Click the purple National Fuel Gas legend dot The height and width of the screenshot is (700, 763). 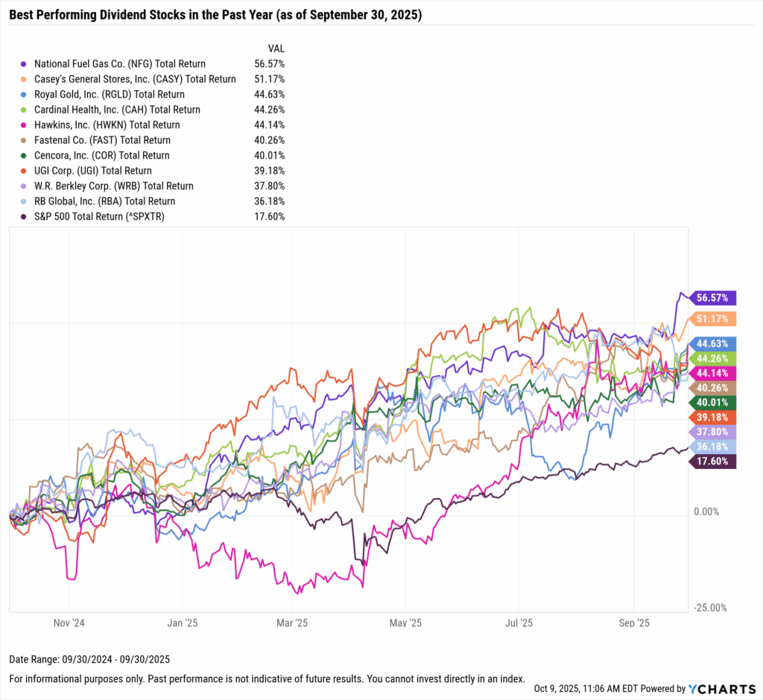click(25, 64)
